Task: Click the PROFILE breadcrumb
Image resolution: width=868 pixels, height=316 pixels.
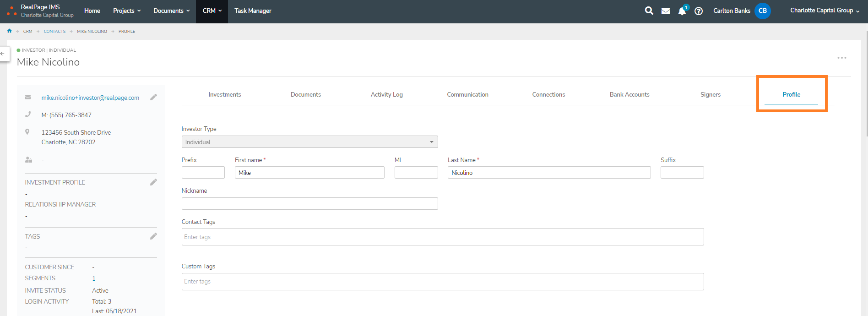Action: (127, 32)
